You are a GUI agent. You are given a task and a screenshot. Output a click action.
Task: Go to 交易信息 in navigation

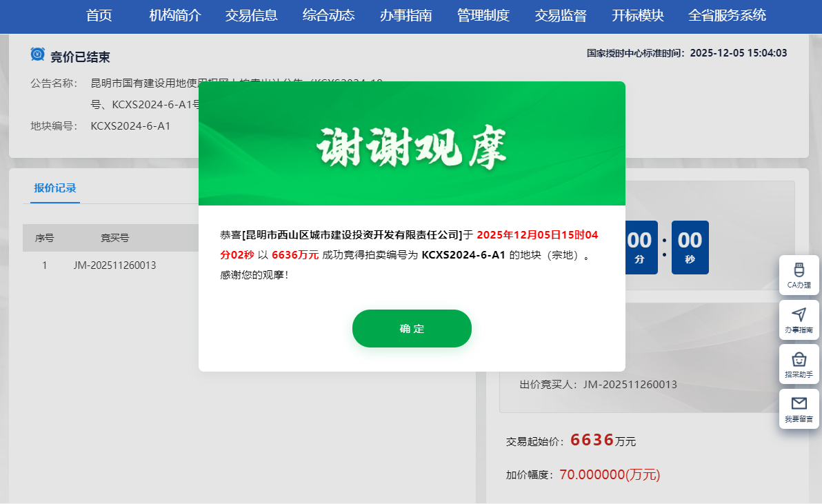251,16
